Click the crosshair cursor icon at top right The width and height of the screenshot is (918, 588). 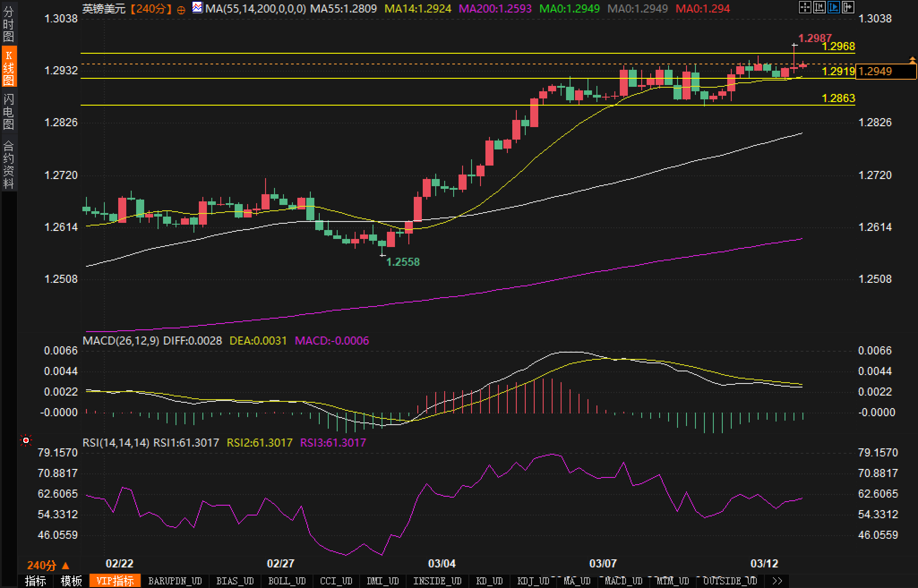pos(805,7)
